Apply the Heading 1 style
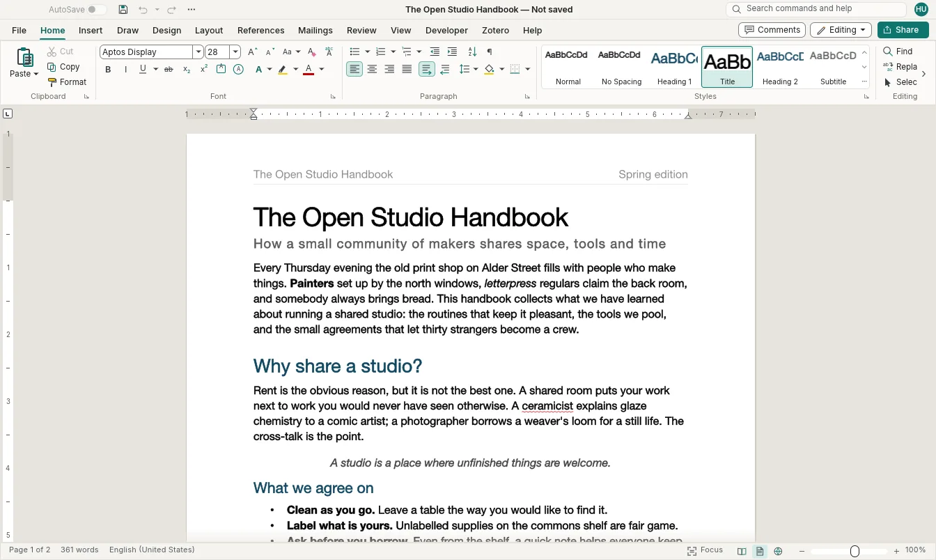The image size is (936, 560). (674, 67)
